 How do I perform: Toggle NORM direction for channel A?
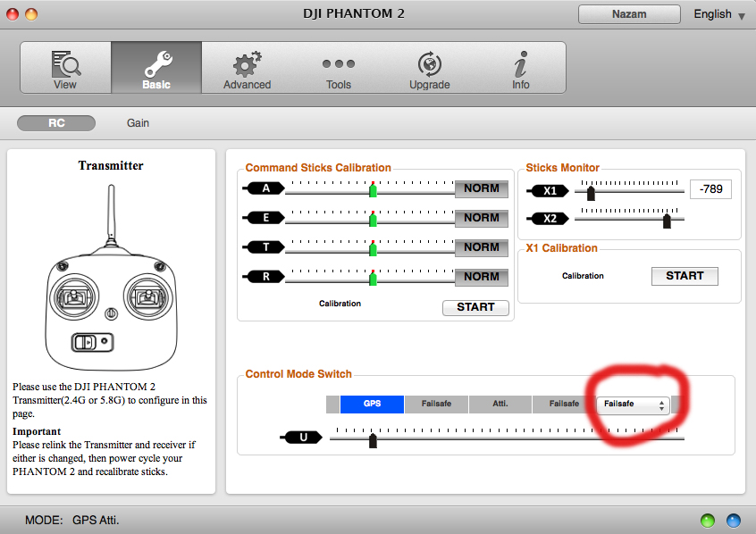[x=482, y=188]
